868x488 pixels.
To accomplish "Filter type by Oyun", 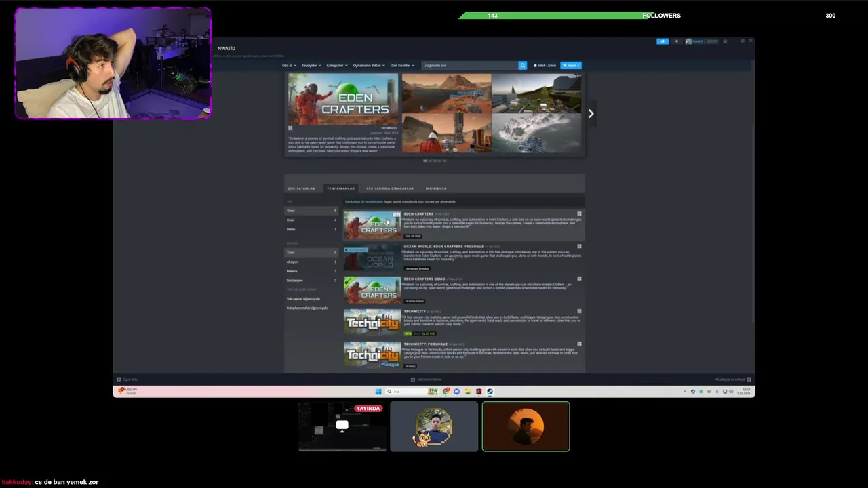I will 311,220.
